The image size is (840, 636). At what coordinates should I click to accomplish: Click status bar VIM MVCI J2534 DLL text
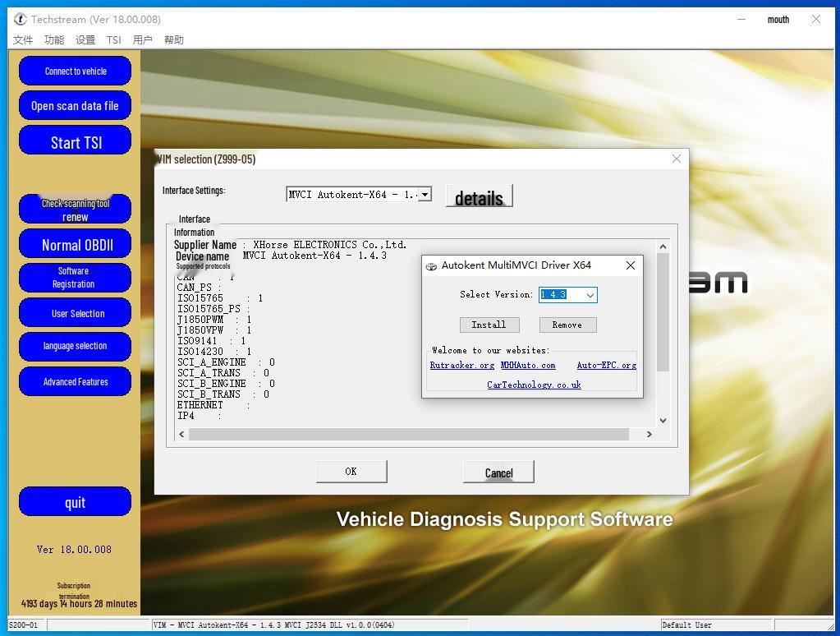coord(273,625)
